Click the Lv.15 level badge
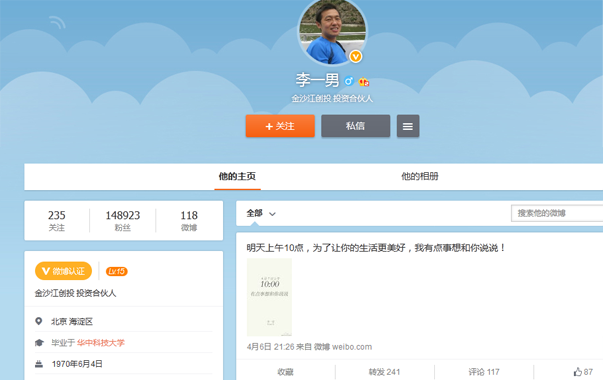Image resolution: width=603 pixels, height=380 pixels. point(117,272)
